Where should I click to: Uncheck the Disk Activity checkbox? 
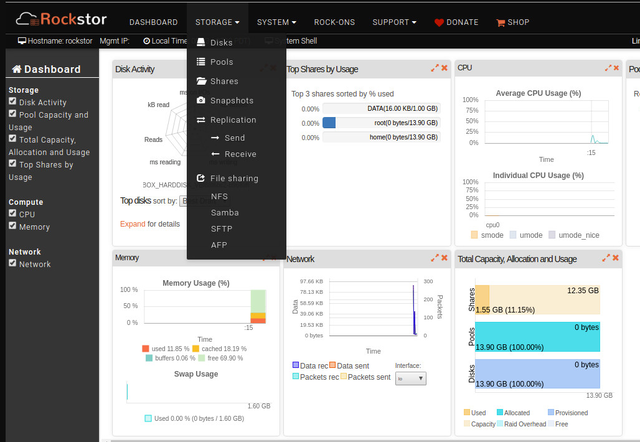(13, 101)
